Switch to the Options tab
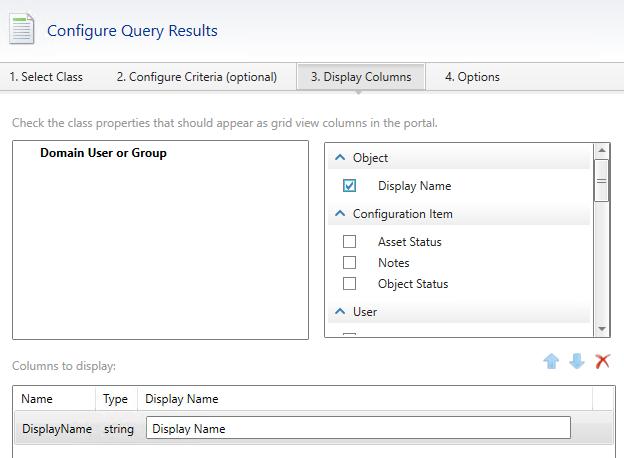This screenshot has width=624, height=458. pos(472,77)
